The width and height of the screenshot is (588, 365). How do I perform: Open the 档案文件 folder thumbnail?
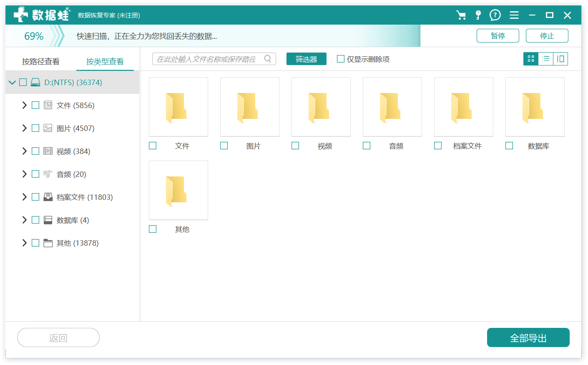click(464, 107)
